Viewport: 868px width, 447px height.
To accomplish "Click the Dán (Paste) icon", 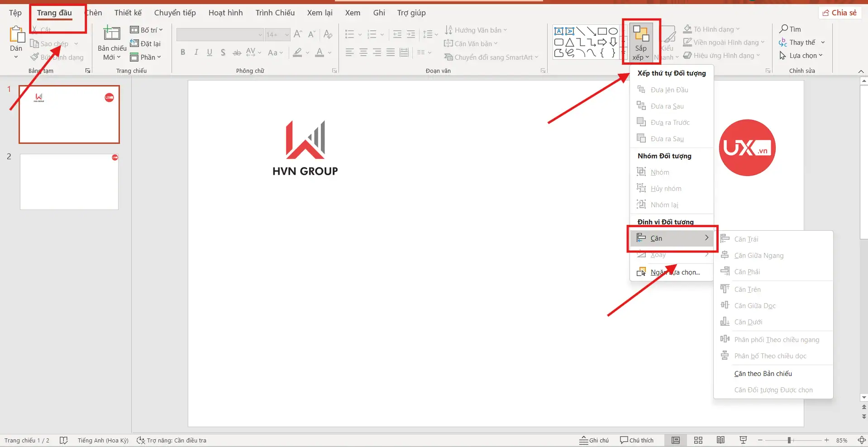I will click(x=16, y=38).
